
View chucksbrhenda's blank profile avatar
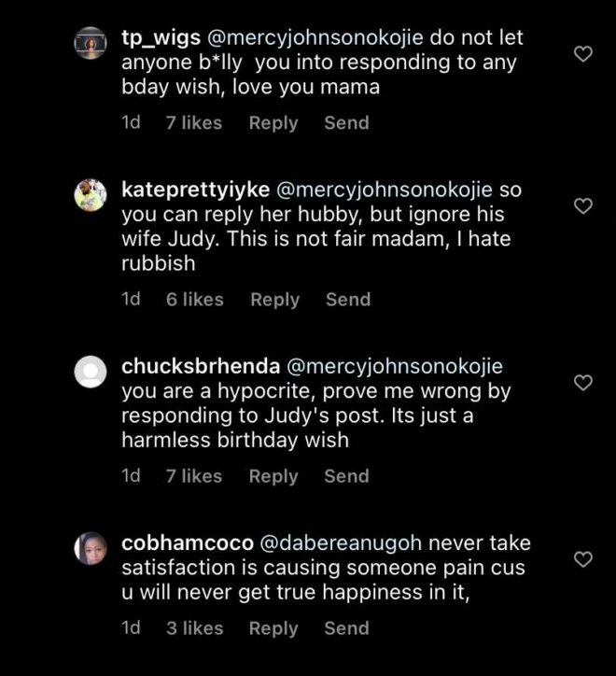coord(90,372)
